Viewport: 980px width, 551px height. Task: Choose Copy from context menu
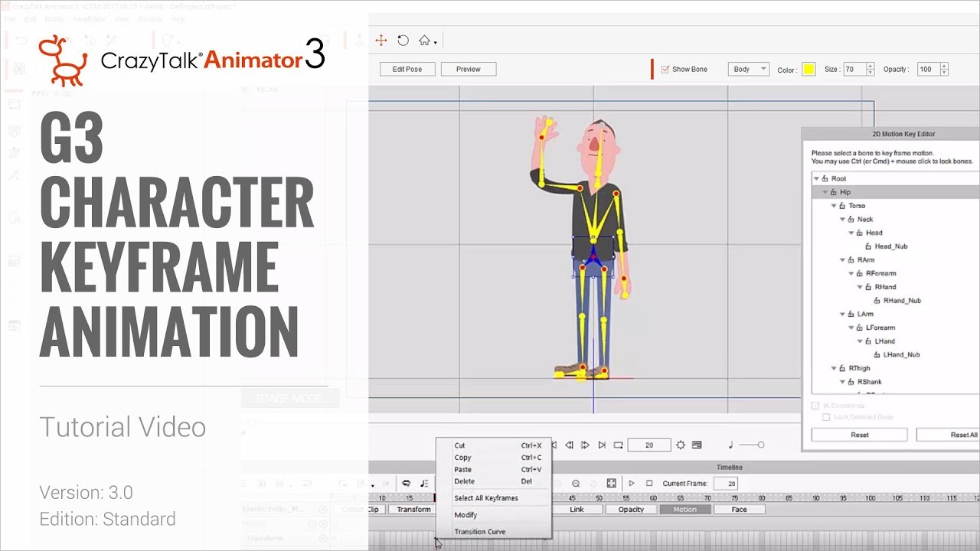coord(493,458)
